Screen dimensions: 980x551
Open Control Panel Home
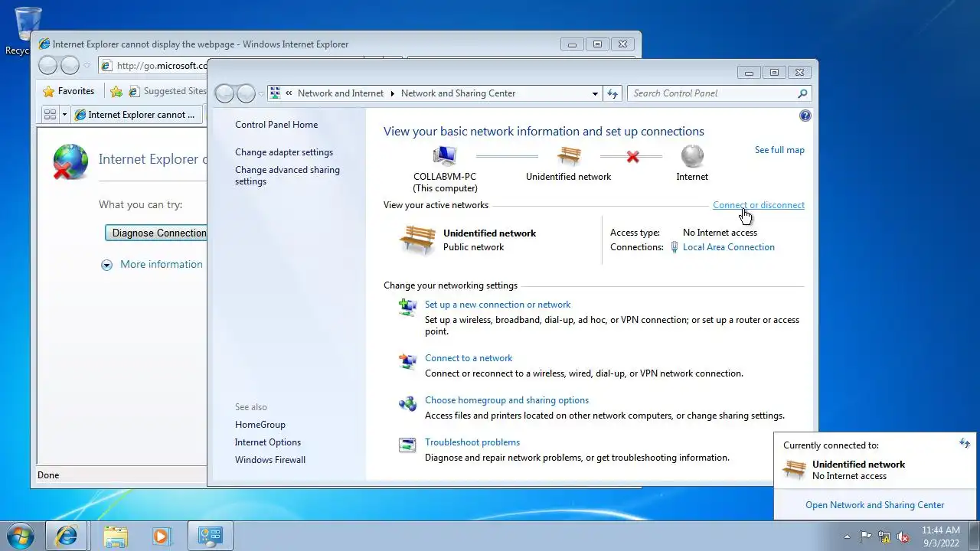tap(276, 125)
